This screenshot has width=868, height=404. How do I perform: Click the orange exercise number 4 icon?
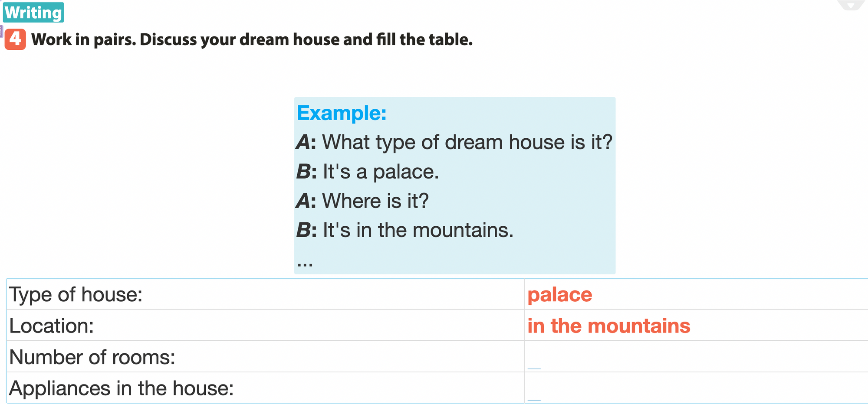pyautogui.click(x=15, y=39)
